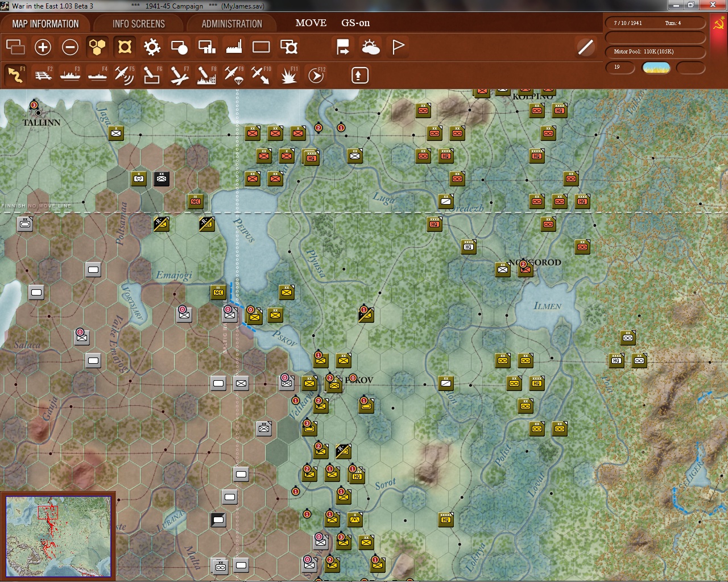This screenshot has height=582, width=728.
Task: Toggle the highlighted square-with-corners map button
Action: (x=125, y=47)
